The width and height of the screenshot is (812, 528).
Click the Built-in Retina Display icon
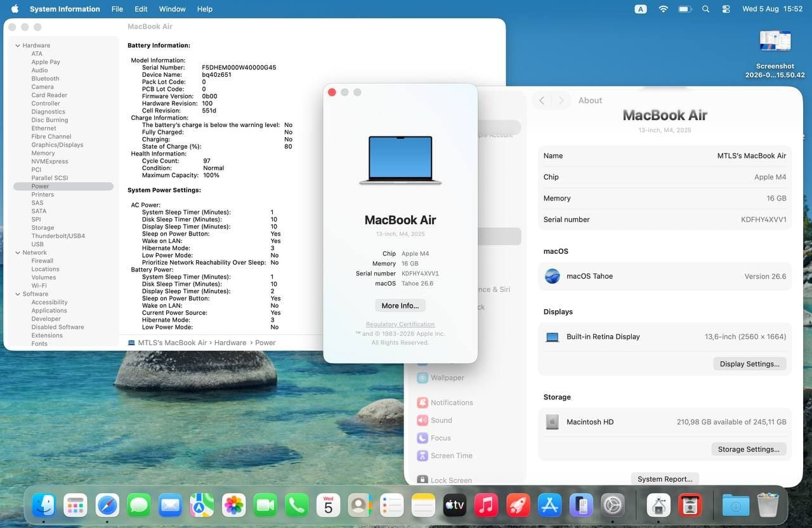tap(552, 337)
